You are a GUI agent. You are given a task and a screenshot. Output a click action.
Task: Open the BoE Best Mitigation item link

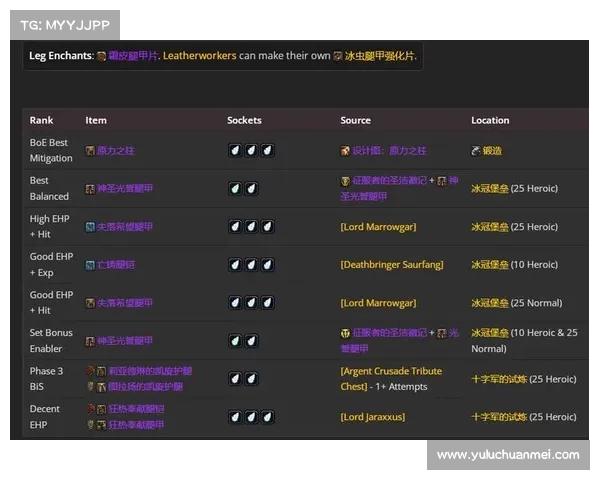[x=116, y=151]
